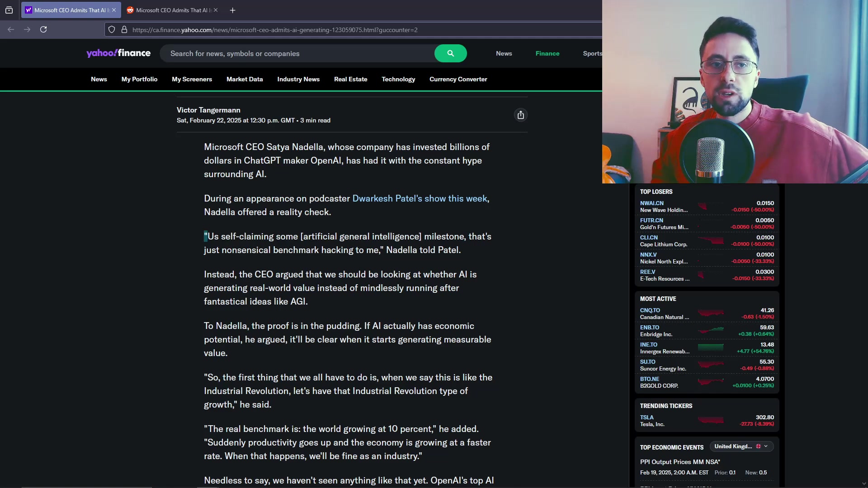868x488 pixels.
Task: Open the Firefox tab list icon
Action: pos(9,10)
